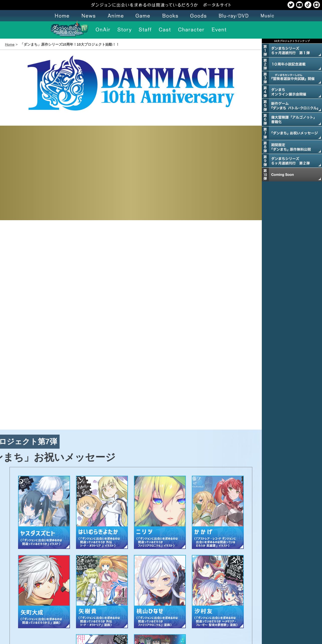This screenshot has height=644, width=322.
Task: Open はいむらきよたか illustrator message card
Action: [102, 512]
